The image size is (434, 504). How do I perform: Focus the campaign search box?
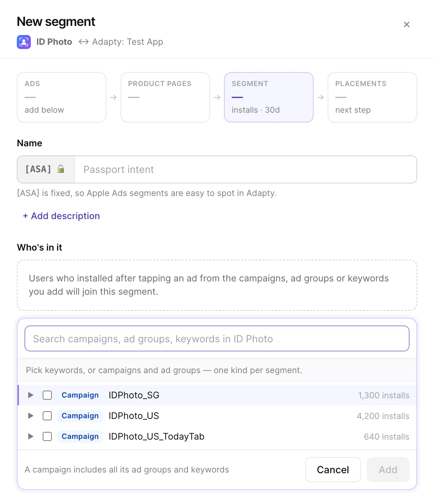(x=217, y=338)
